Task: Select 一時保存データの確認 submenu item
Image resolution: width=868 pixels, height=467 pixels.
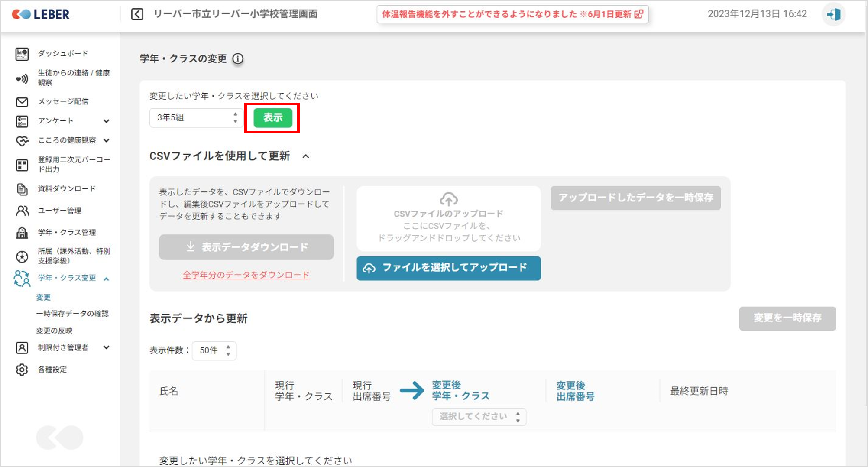Action: point(72,314)
